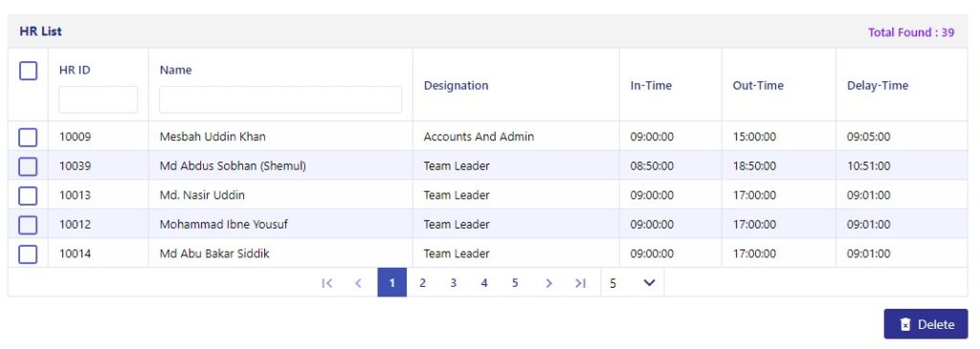Screen dimensions: 980x349
Task: Check the row for Md. Nasir Uddin
Action: 28,195
